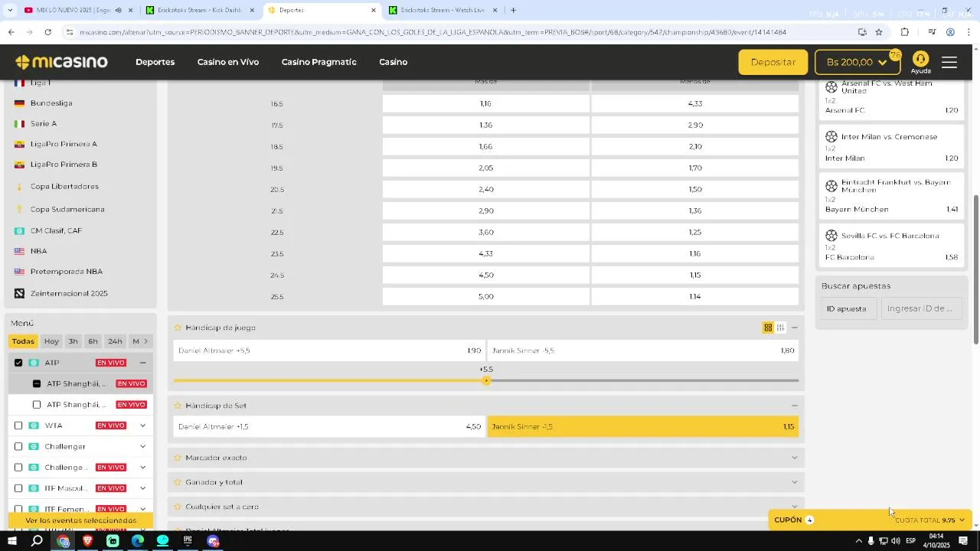Open the Casino Pragmatic menu item

coord(319,62)
